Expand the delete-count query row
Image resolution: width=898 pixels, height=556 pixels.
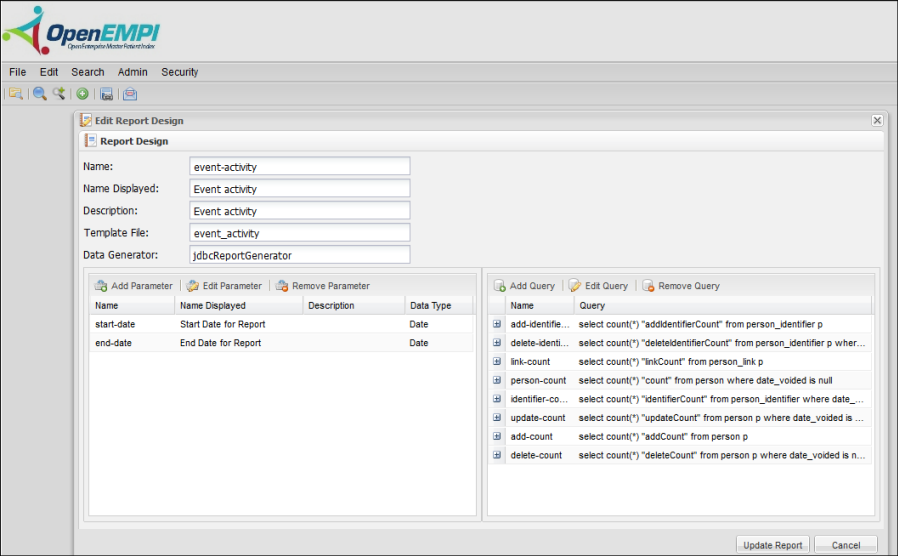click(497, 455)
